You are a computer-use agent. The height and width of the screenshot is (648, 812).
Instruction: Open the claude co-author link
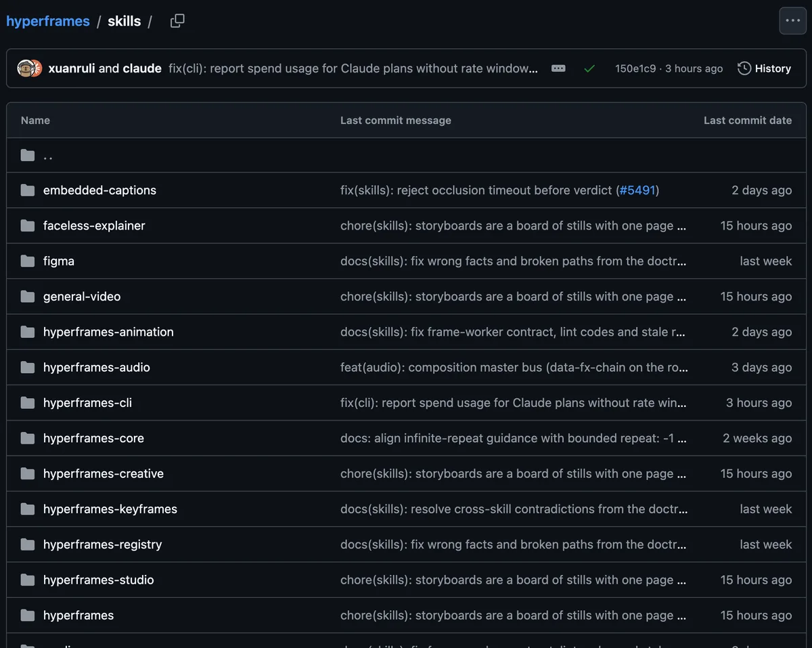142,68
